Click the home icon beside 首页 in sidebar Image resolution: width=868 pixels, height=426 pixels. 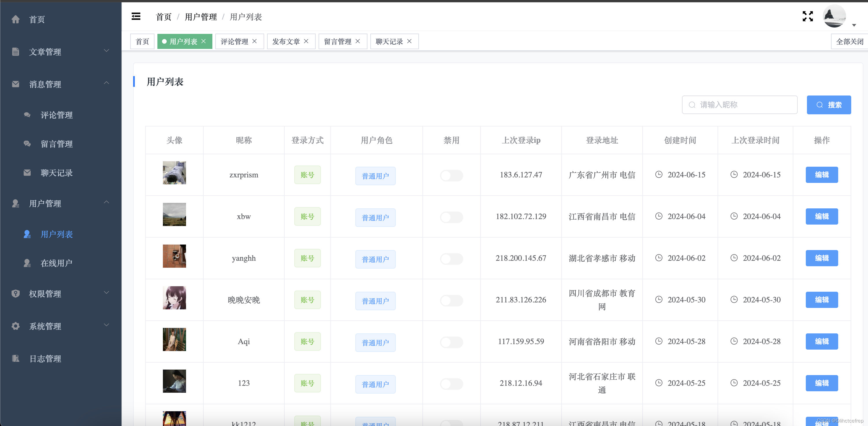[16, 19]
